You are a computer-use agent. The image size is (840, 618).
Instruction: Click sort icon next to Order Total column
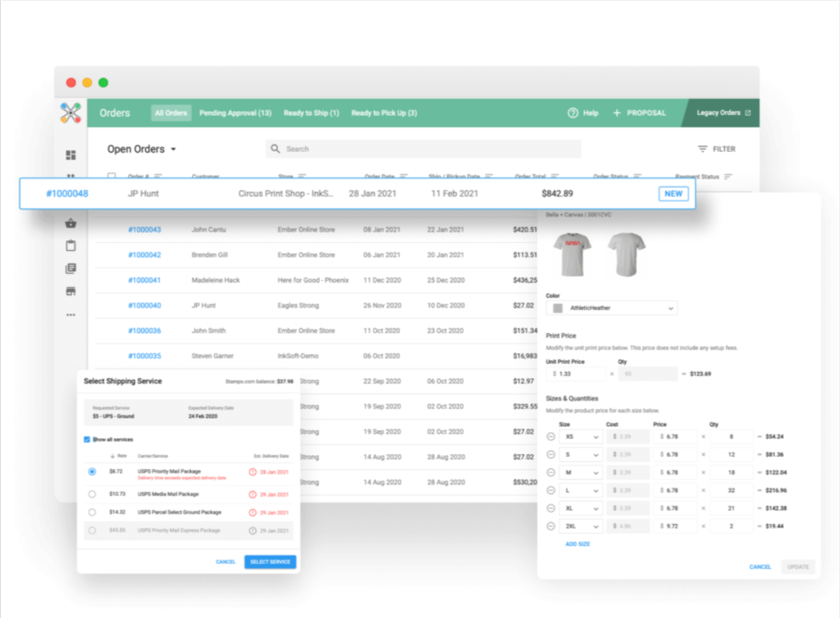pos(555,176)
